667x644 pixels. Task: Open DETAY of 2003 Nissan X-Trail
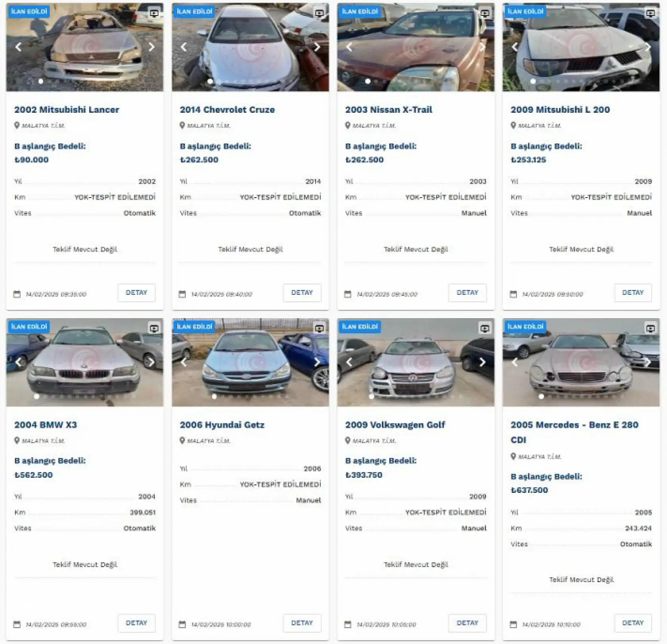coord(468,293)
